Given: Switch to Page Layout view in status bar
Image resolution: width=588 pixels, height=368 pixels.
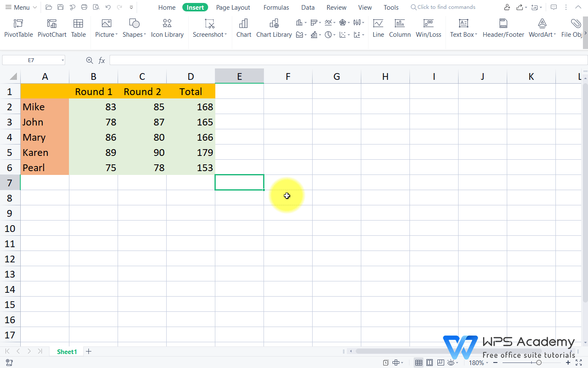Looking at the screenshot, I should [430, 363].
